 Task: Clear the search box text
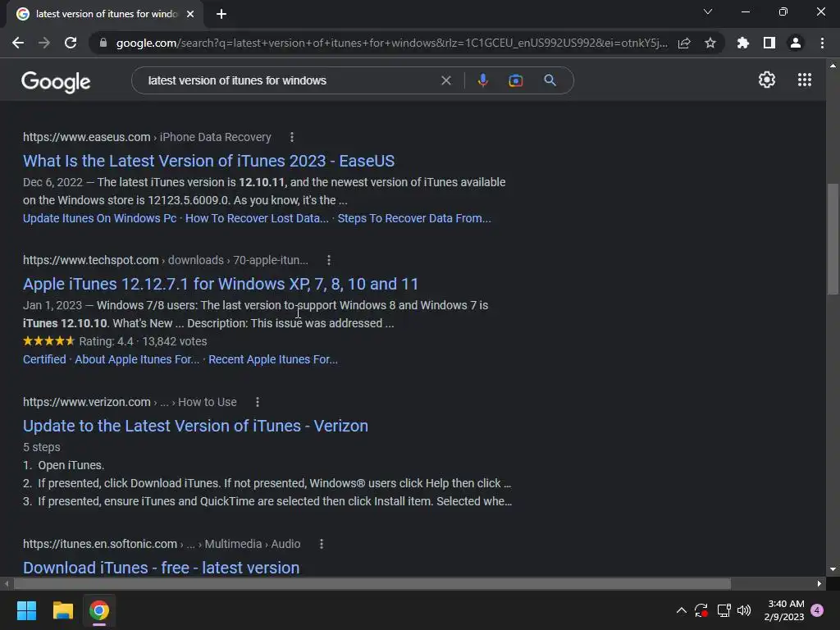click(x=445, y=80)
